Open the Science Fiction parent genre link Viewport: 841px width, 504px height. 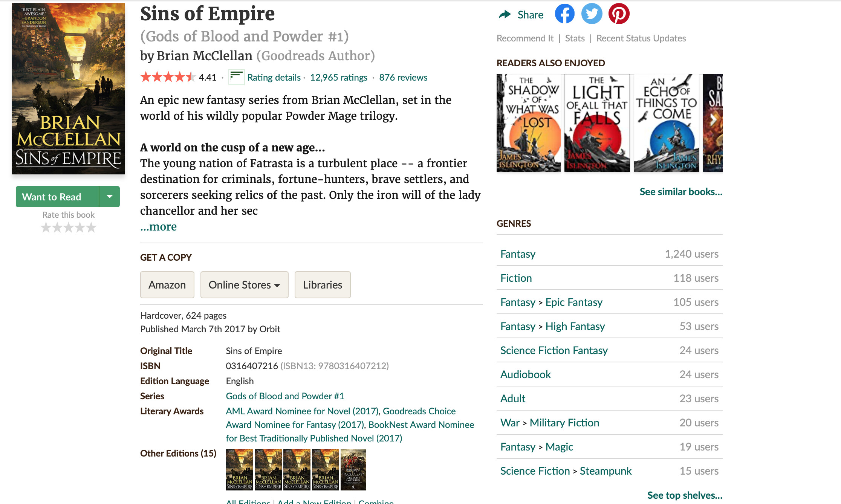tap(535, 471)
